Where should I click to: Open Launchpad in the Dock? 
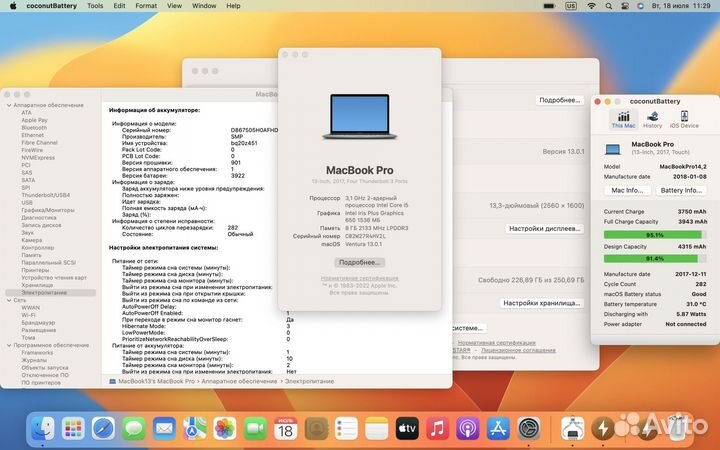[73, 429]
